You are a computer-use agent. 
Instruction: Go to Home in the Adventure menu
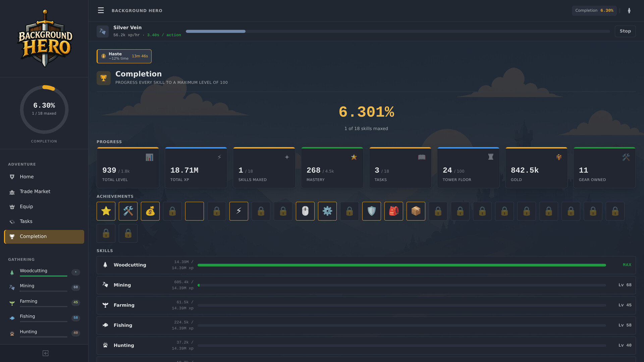44,177
